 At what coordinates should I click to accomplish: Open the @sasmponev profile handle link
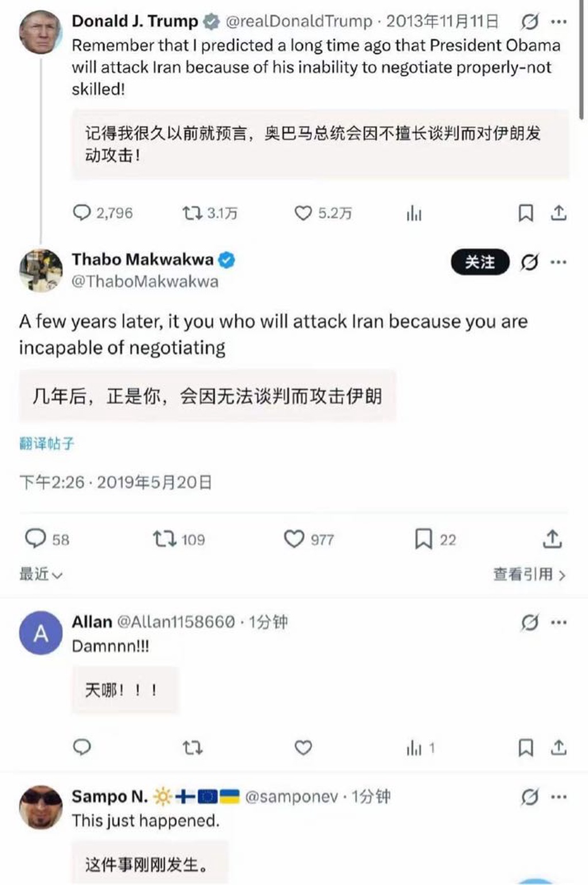(x=291, y=796)
